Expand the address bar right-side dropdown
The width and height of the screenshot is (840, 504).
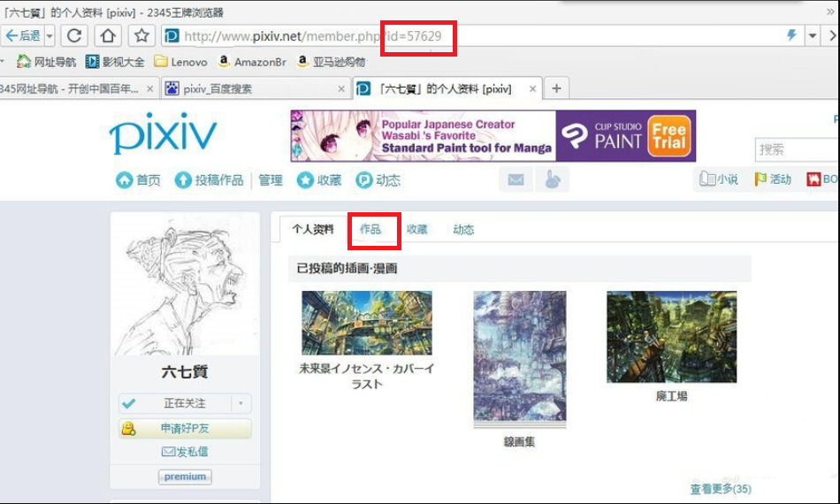(x=813, y=36)
